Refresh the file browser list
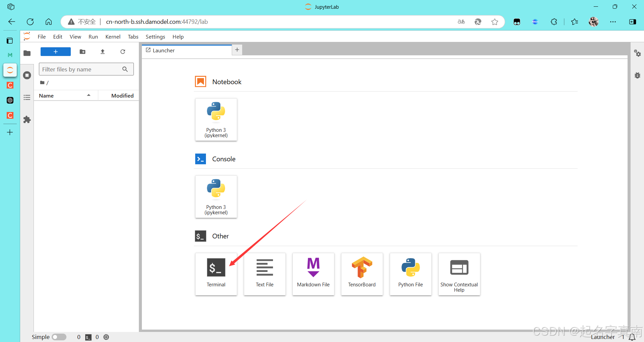The image size is (644, 342). (x=123, y=52)
